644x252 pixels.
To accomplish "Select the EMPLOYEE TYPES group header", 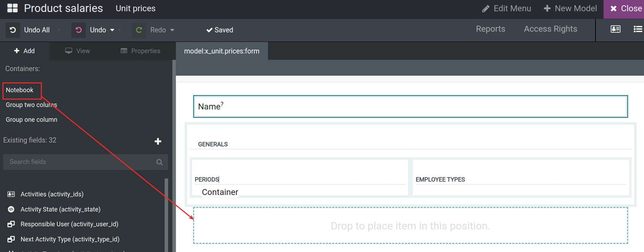I will tap(440, 179).
